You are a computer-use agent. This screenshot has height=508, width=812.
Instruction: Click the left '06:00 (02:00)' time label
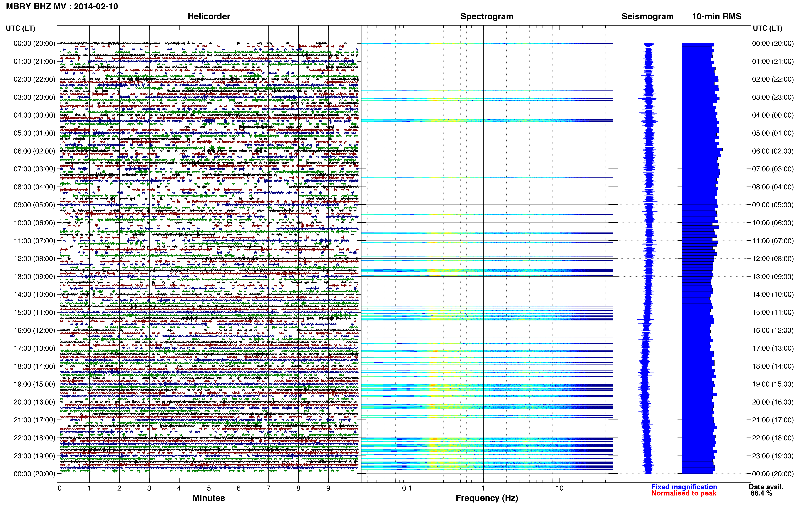point(34,151)
